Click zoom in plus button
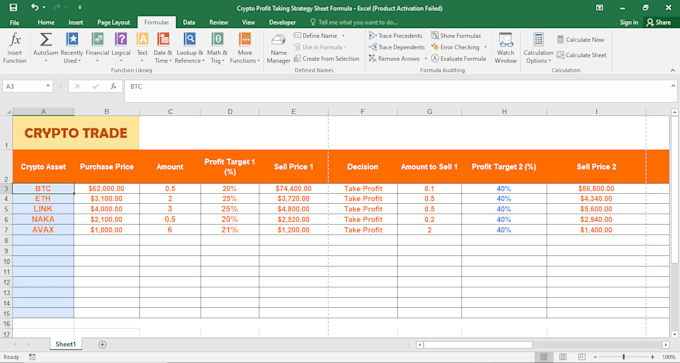Viewport: 680px width, 363px height. pos(653,357)
